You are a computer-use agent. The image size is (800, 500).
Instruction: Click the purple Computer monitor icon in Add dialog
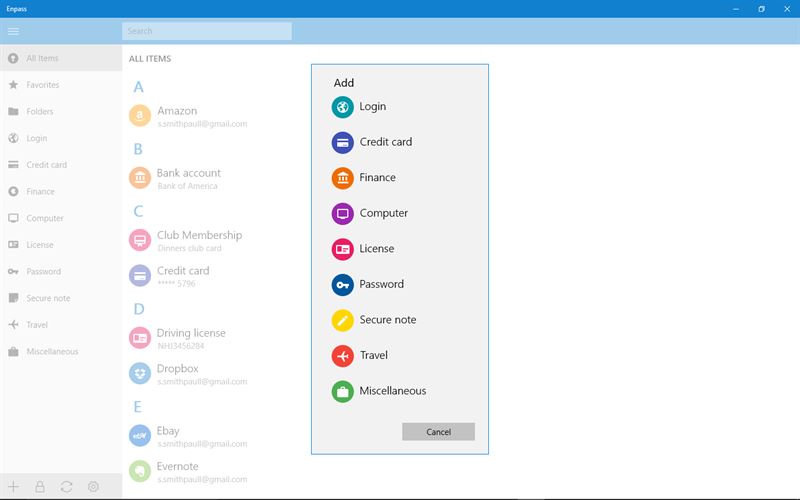coord(342,213)
